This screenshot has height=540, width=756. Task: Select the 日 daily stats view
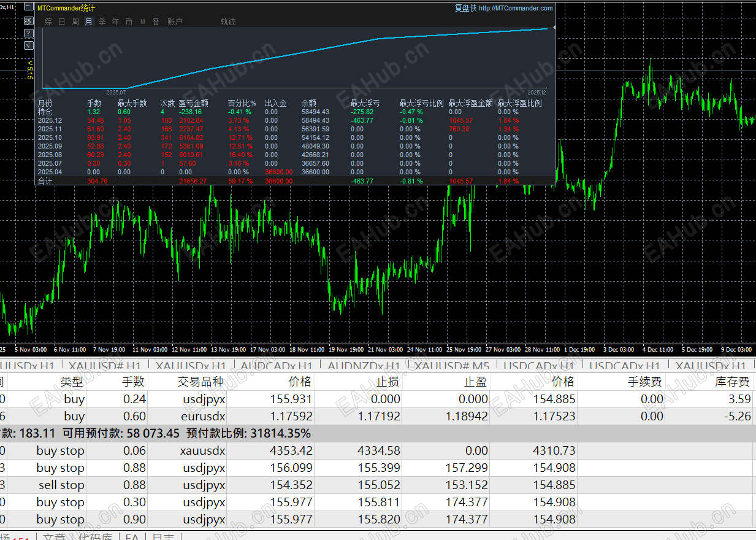click(x=62, y=21)
